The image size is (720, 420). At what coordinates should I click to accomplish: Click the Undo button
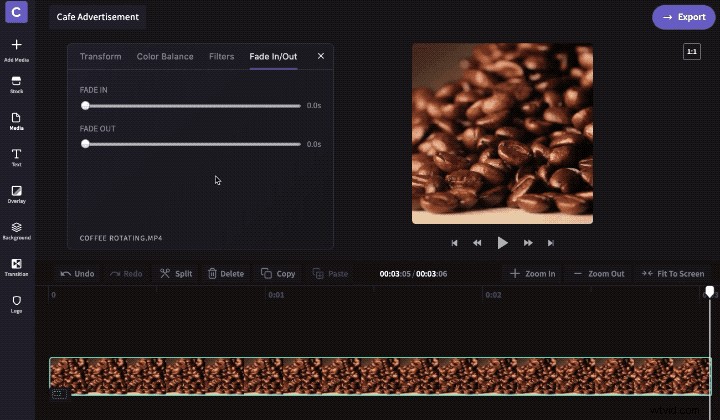(x=77, y=274)
